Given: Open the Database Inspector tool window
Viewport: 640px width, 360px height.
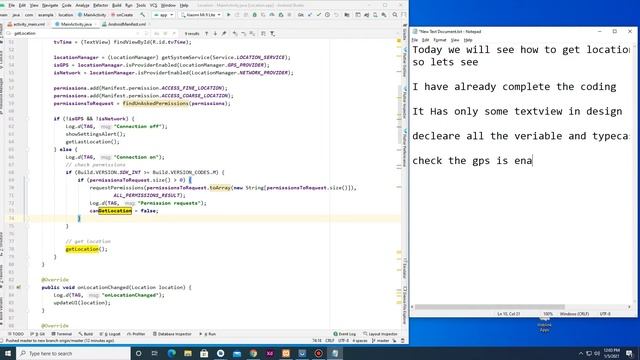Looking at the screenshot, I should 172,334.
